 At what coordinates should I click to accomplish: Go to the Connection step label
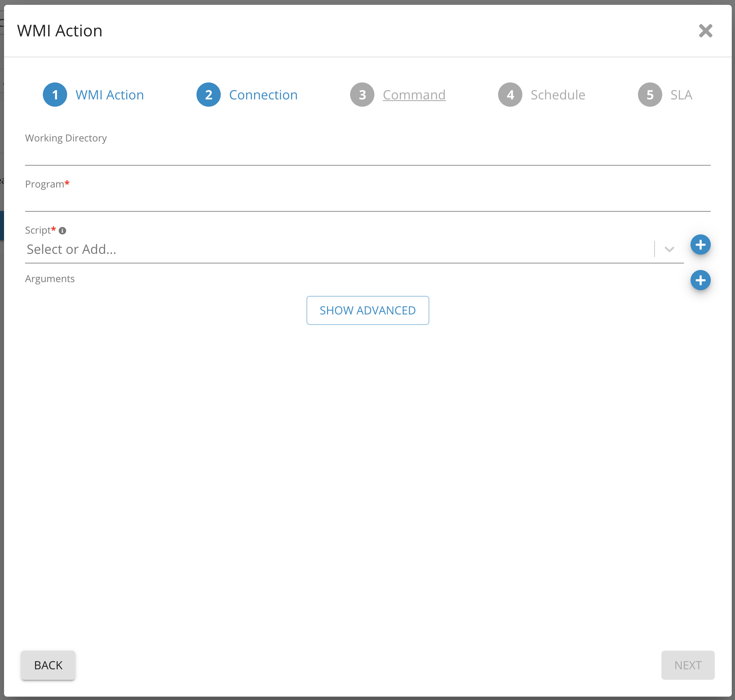click(263, 95)
